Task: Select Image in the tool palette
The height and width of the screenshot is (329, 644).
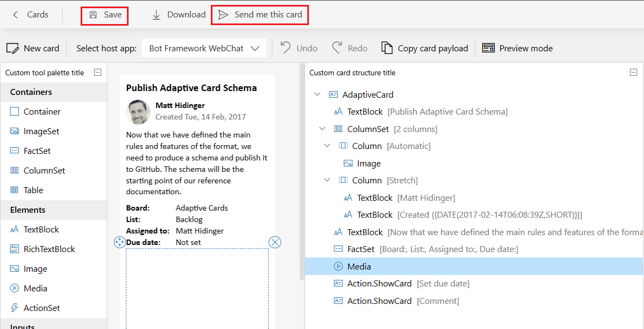Action: [53, 269]
